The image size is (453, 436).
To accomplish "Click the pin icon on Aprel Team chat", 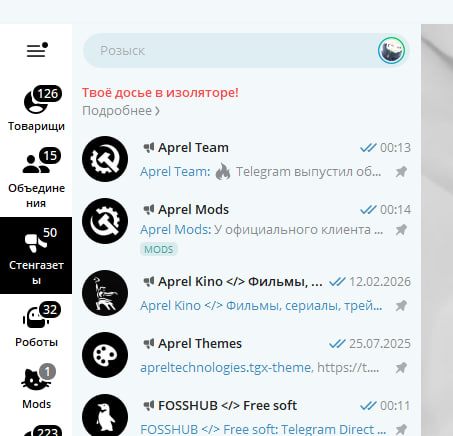I will (401, 172).
